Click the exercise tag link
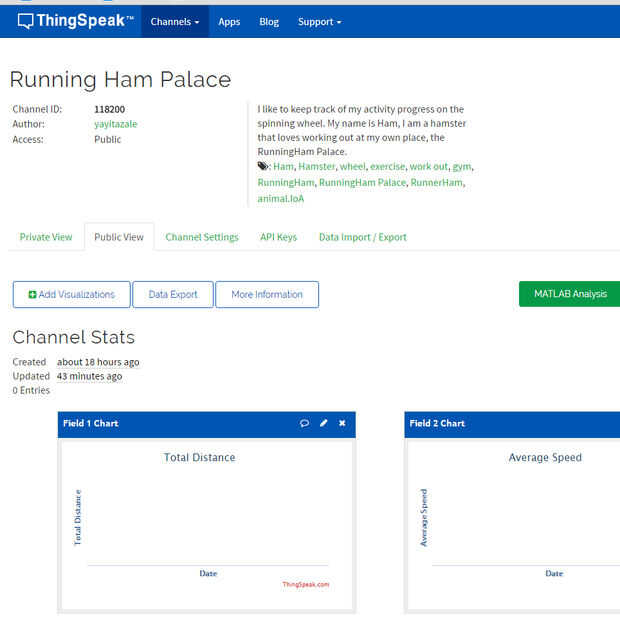 point(388,166)
